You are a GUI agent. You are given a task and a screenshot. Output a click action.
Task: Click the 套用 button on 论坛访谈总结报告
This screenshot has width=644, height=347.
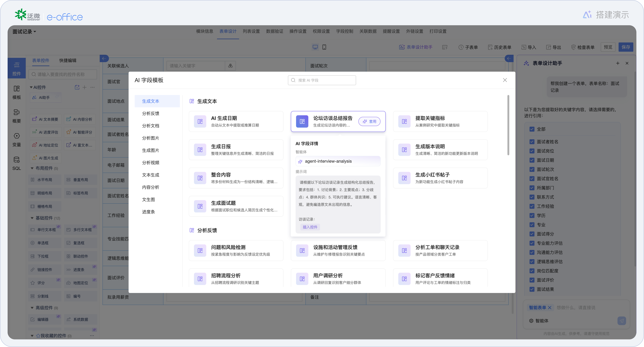pyautogui.click(x=369, y=121)
